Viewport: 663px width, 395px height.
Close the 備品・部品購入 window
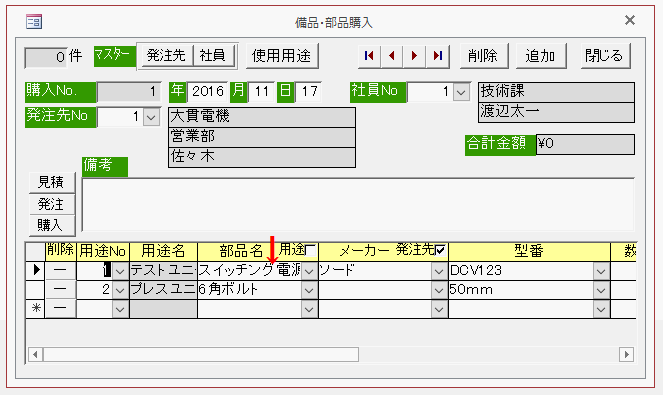630,20
